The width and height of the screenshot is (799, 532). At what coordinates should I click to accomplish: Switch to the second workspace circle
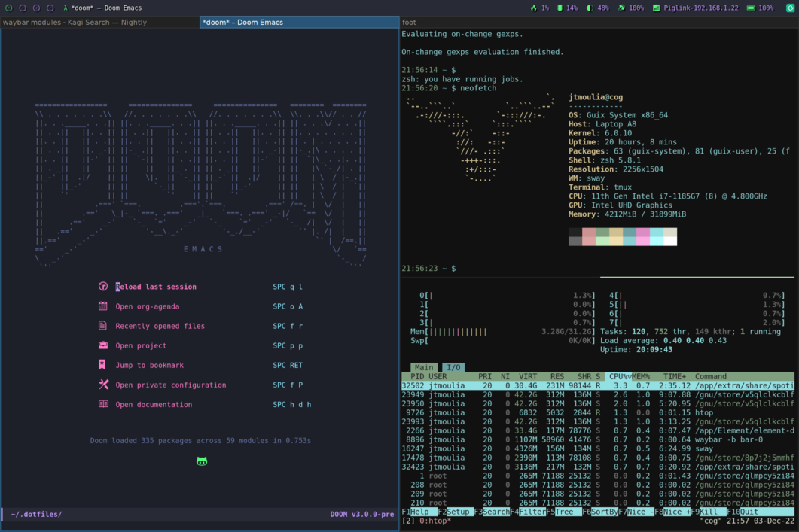[23, 8]
